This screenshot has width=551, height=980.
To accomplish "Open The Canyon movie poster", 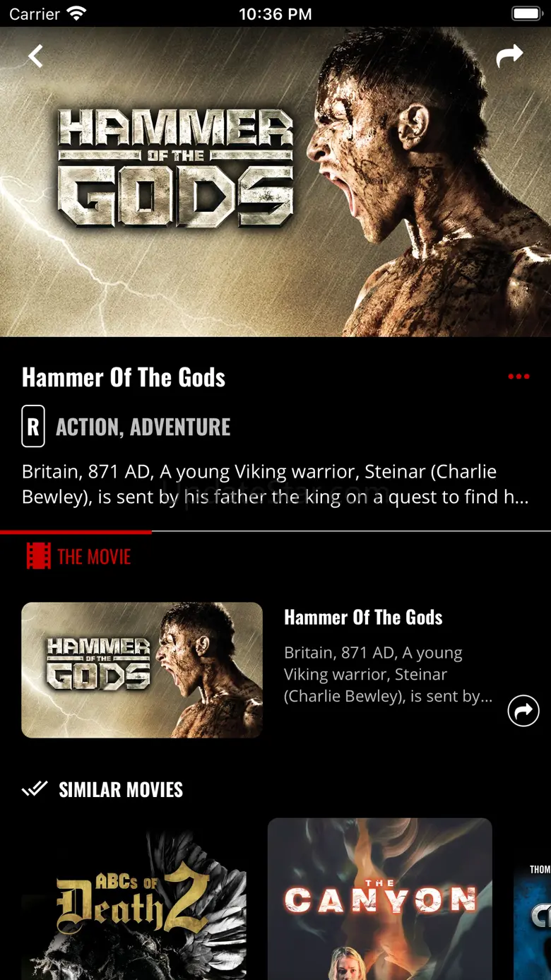I will tap(380, 899).
